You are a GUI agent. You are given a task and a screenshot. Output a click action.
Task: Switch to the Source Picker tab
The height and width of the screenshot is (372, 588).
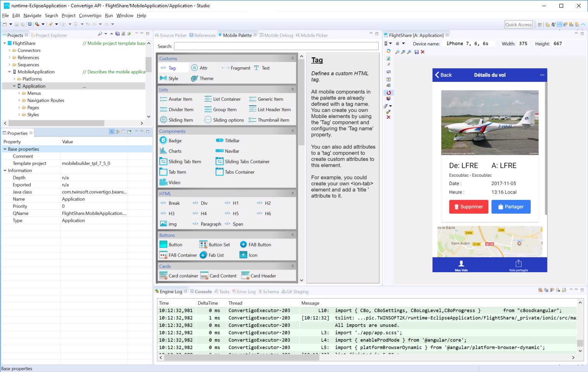(x=171, y=35)
